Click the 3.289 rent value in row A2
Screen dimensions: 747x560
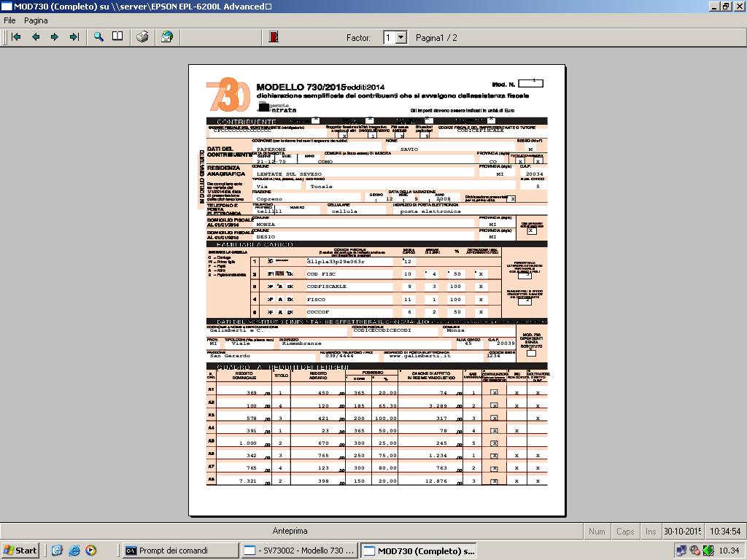coord(438,405)
